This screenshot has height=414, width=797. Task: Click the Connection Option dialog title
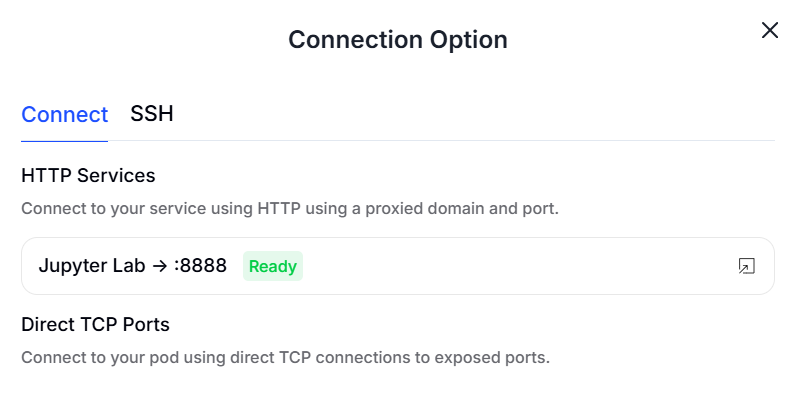pyautogui.click(x=397, y=40)
